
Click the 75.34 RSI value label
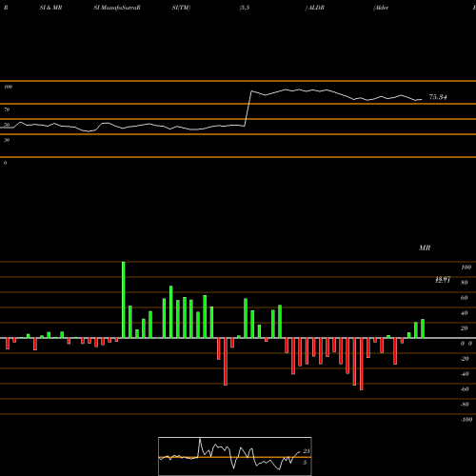tap(438, 97)
